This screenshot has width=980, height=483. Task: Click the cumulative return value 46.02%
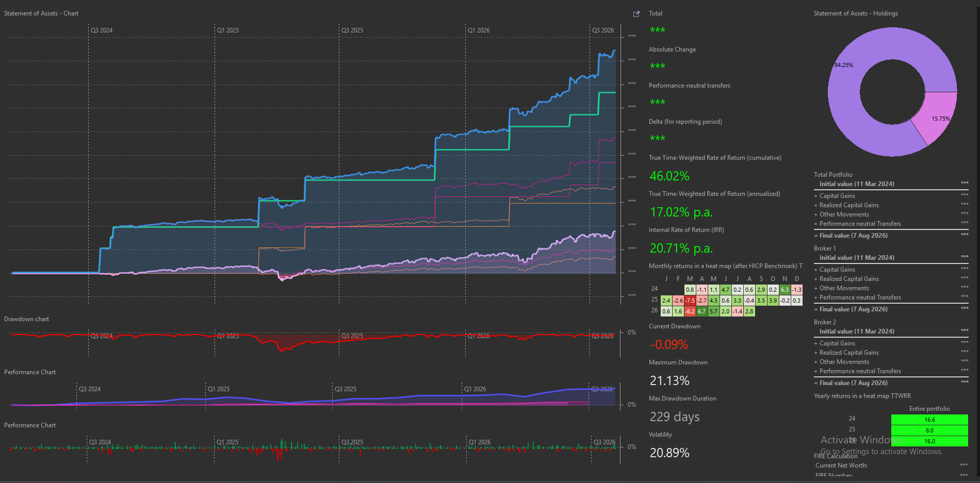(x=669, y=176)
